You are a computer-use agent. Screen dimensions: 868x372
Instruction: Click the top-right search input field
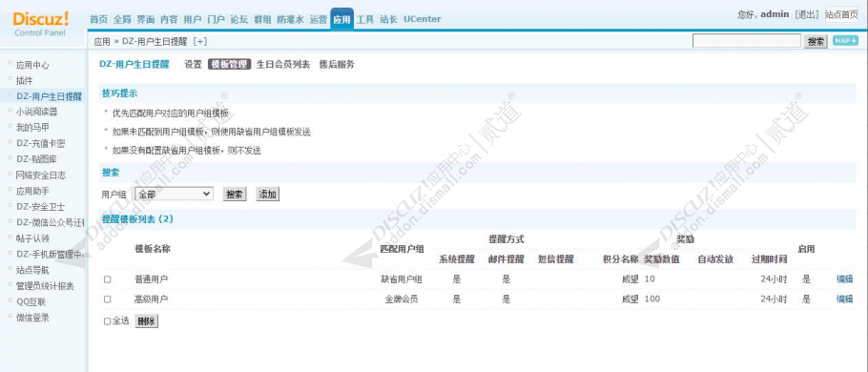pyautogui.click(x=746, y=41)
